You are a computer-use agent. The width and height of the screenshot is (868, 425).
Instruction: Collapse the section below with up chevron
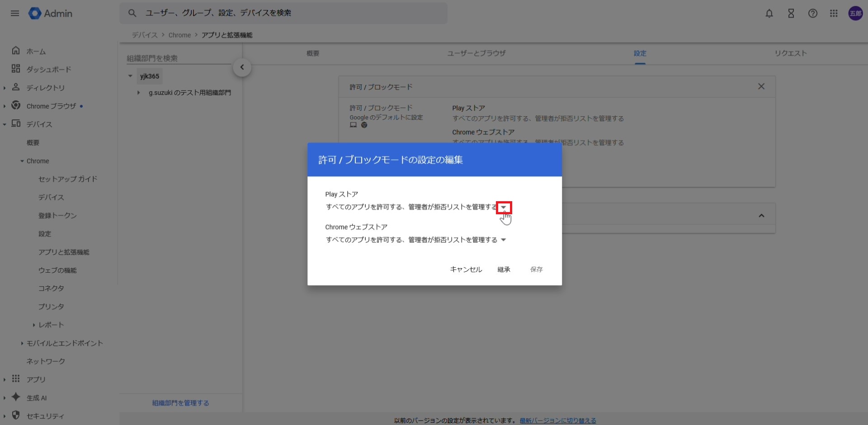[761, 216]
